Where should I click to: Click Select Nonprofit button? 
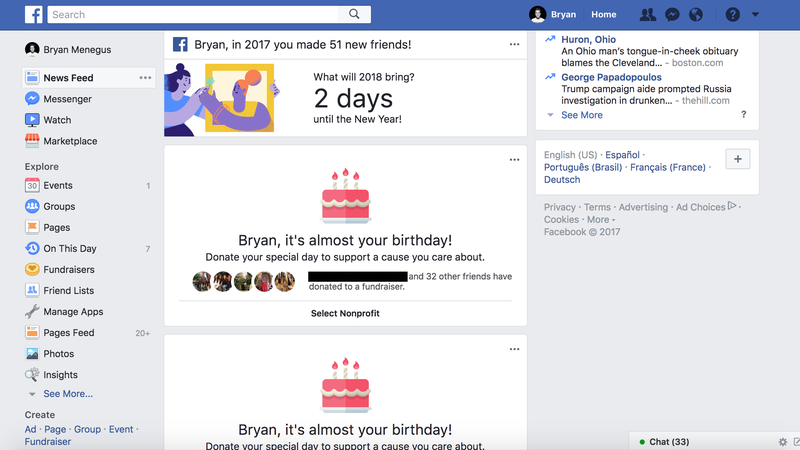tap(345, 313)
